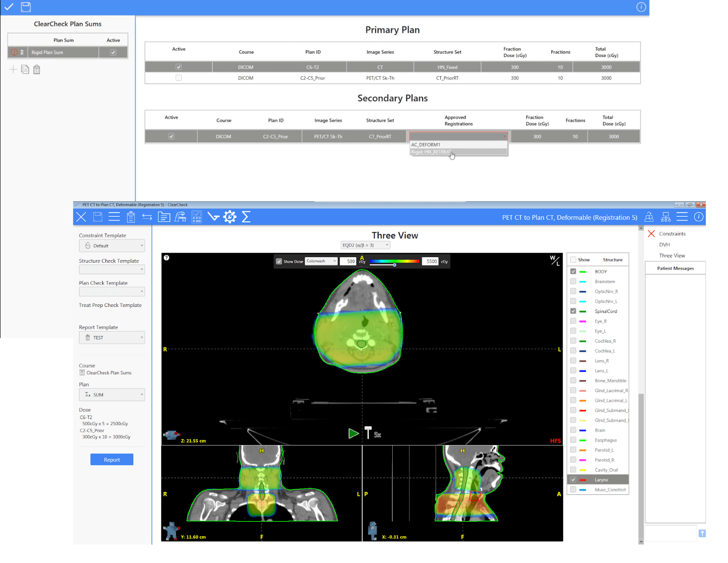Click the Larynx red color swatch

coord(582,480)
